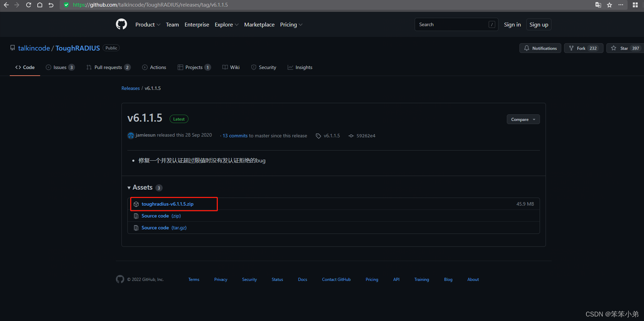
Task: Click commit hash 59262e4
Action: click(366, 136)
